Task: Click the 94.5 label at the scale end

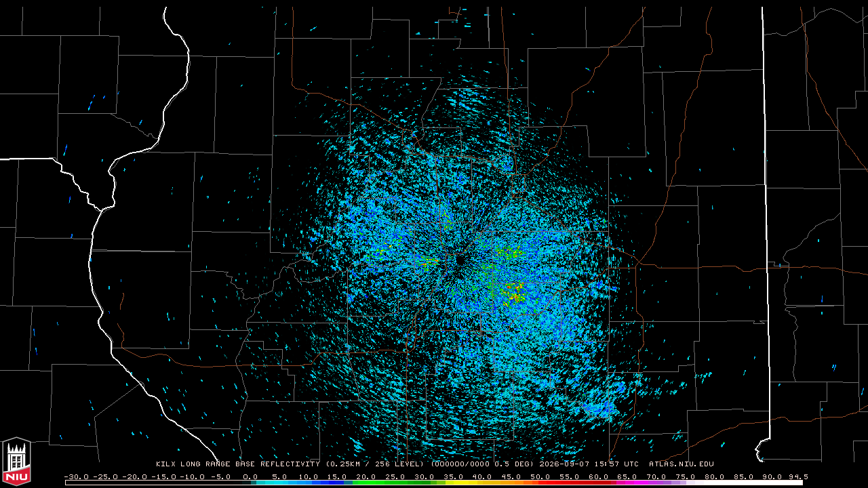Action: (797, 476)
